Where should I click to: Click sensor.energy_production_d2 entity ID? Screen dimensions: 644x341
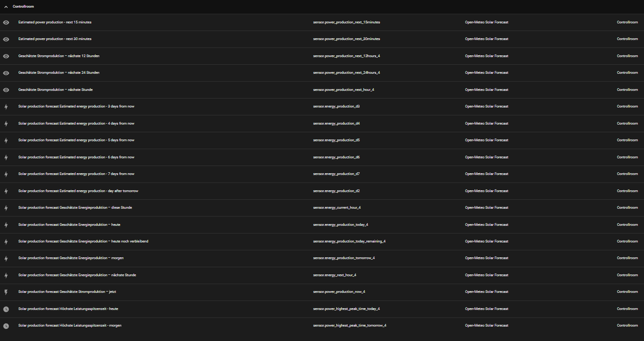tap(337, 191)
